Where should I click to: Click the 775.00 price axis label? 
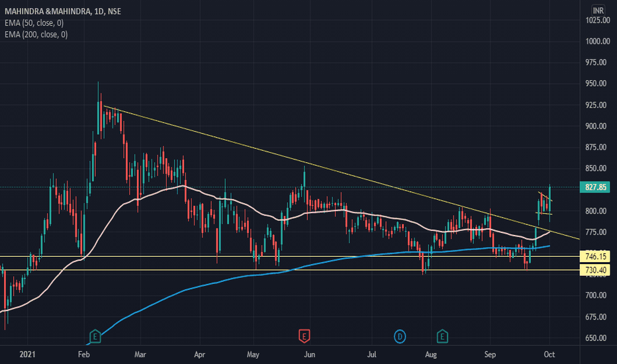click(597, 232)
